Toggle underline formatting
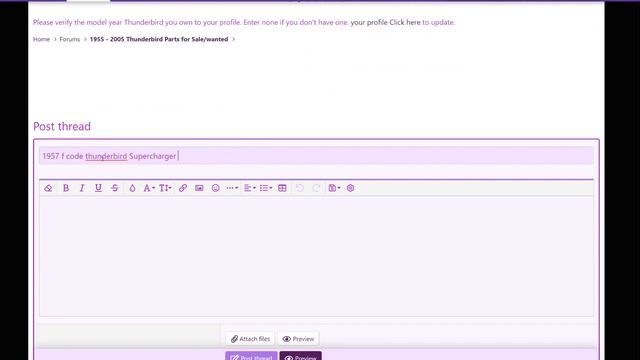This screenshot has width=640, height=360. [x=98, y=188]
